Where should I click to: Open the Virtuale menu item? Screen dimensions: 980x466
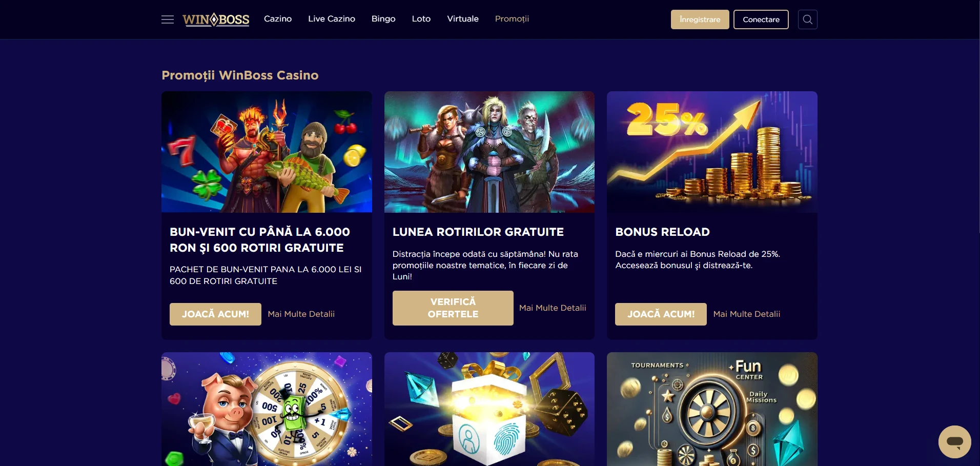463,19
